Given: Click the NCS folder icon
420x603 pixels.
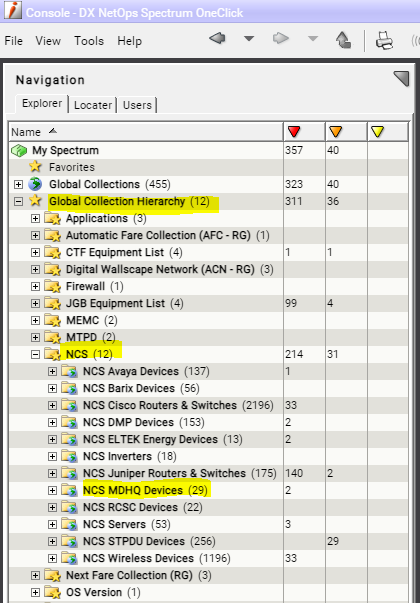Looking at the screenshot, I should click(52, 355).
